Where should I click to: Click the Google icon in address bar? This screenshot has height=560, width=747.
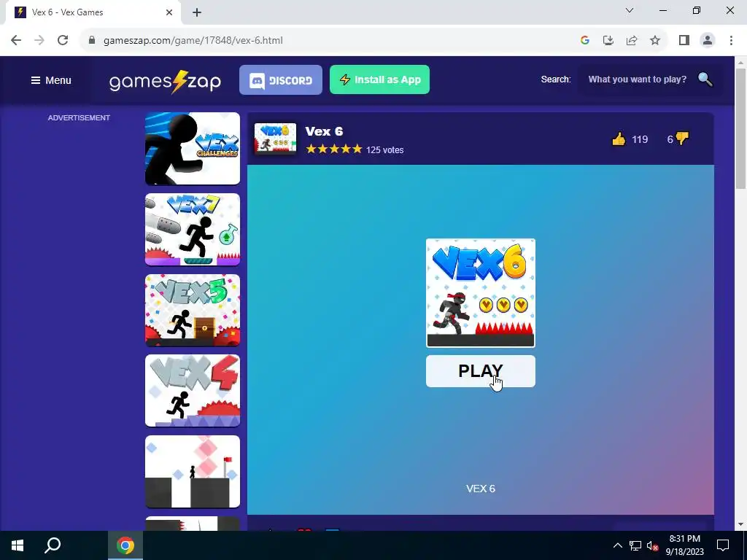pyautogui.click(x=585, y=41)
